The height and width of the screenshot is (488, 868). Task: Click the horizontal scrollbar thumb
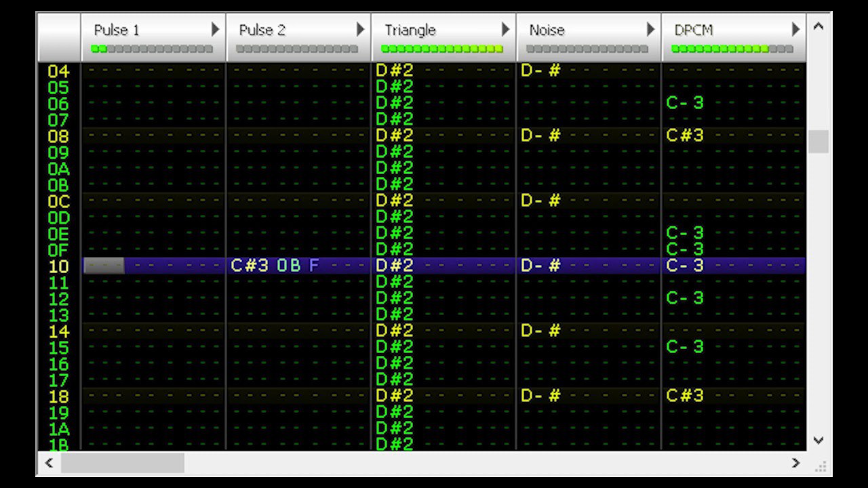pos(122,463)
